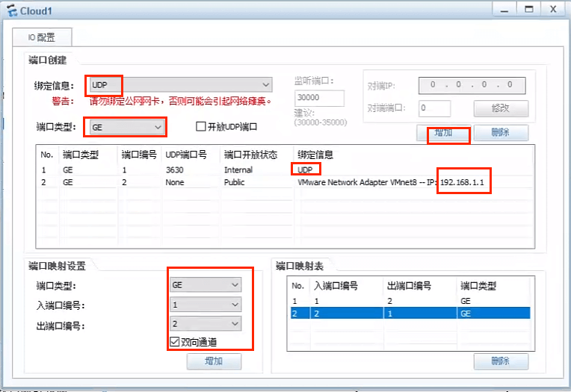Open the 端口类型 GE dropdown in 端口映射设置
This screenshot has width=571, height=392.
tap(206, 284)
